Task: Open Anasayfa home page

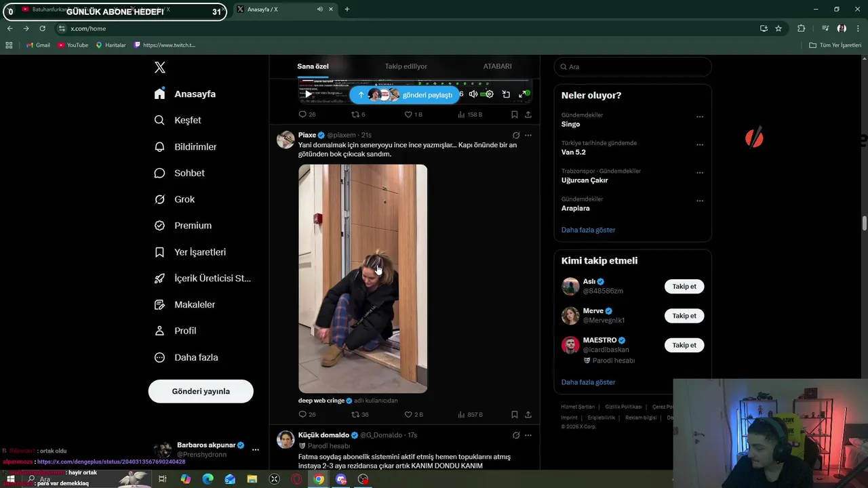Action: (185, 94)
